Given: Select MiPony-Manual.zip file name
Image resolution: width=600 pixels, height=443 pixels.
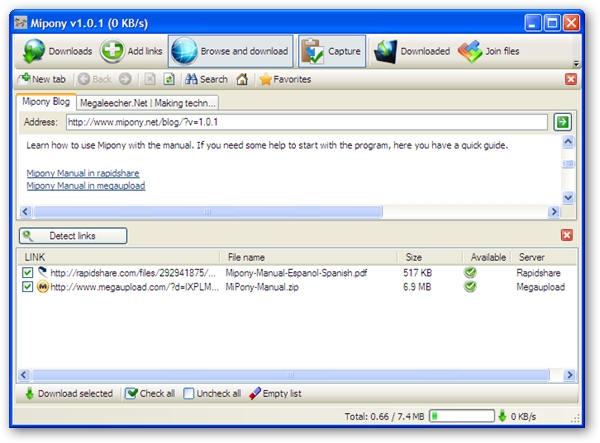Looking at the screenshot, I should coord(262,287).
